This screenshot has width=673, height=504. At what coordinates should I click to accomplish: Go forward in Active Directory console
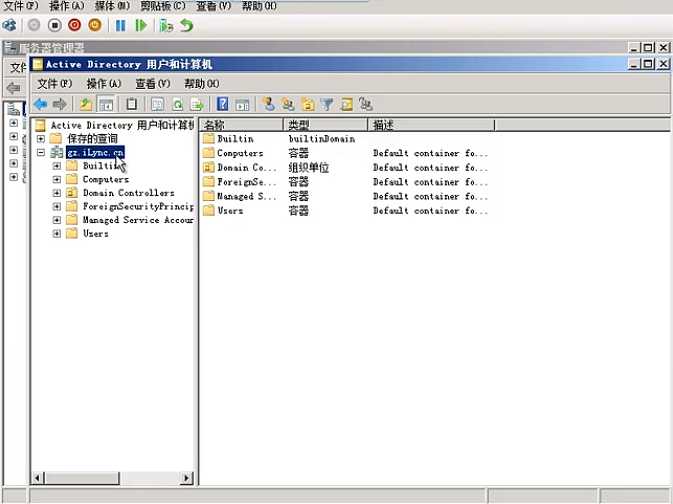pos(60,104)
